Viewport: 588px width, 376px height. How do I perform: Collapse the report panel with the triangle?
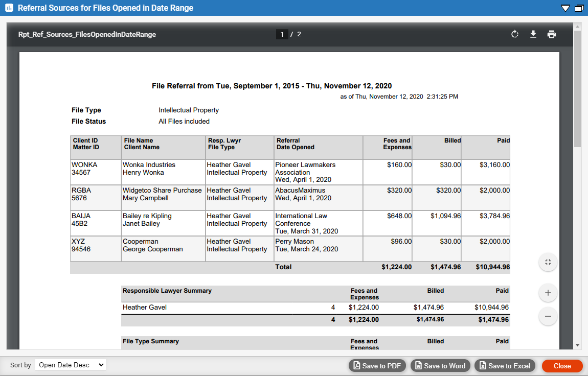[565, 8]
